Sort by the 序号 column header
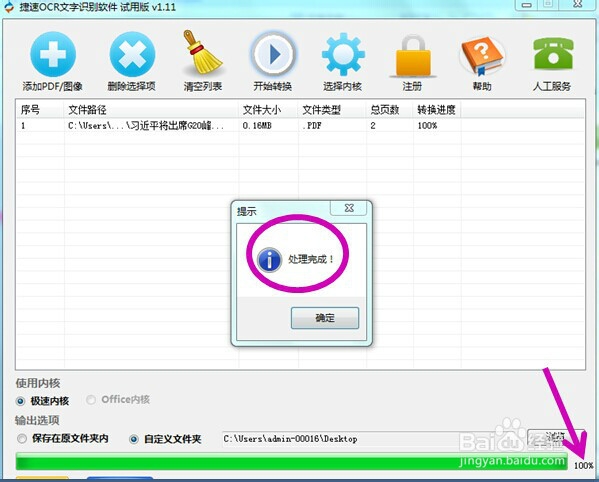599x482 pixels. pyautogui.click(x=39, y=110)
